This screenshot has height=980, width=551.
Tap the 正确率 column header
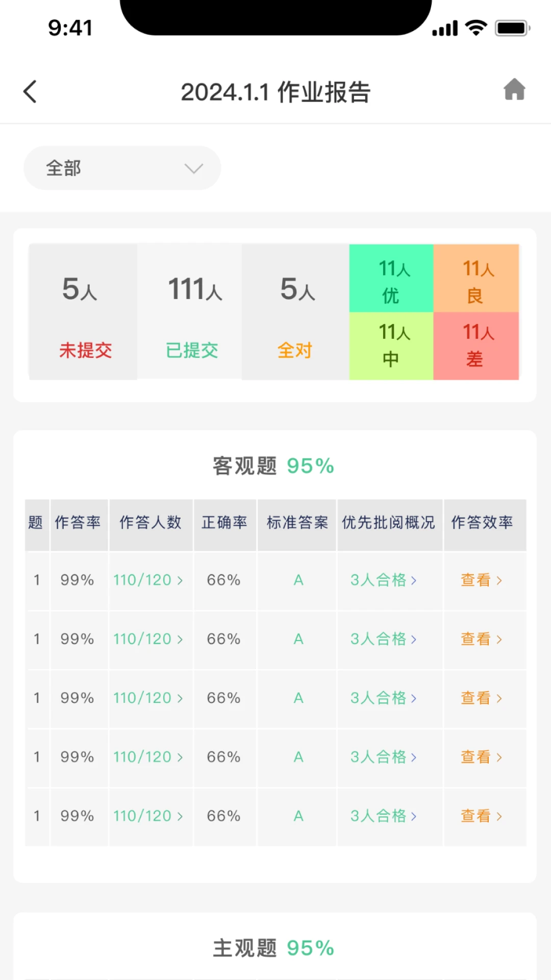pos(224,523)
